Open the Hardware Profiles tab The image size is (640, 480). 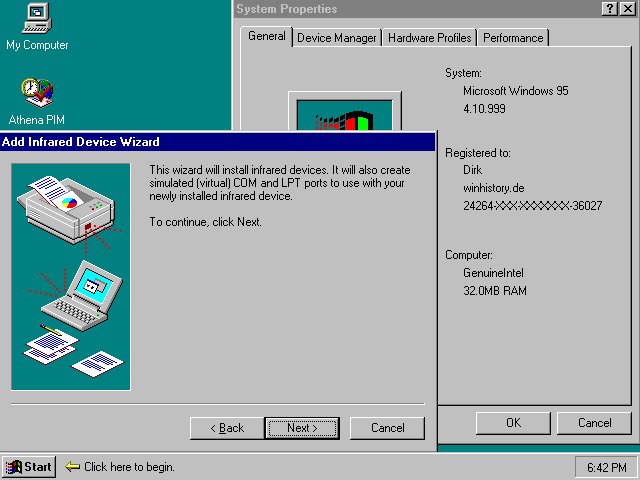pos(429,38)
